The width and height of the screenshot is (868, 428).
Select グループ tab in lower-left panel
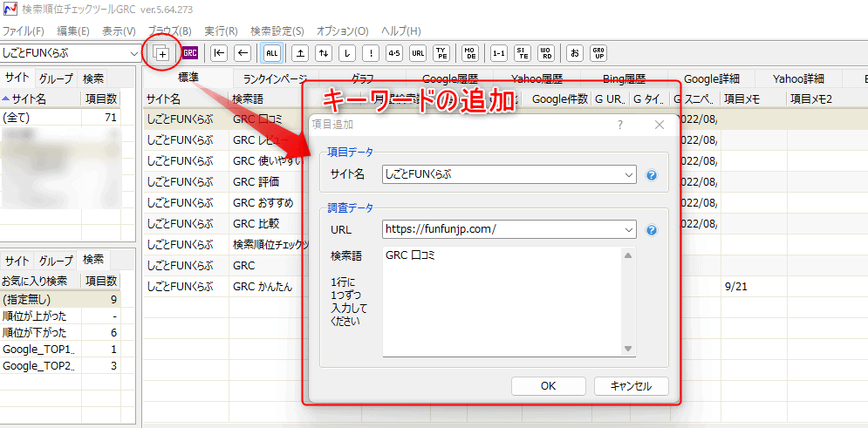pyautogui.click(x=56, y=261)
